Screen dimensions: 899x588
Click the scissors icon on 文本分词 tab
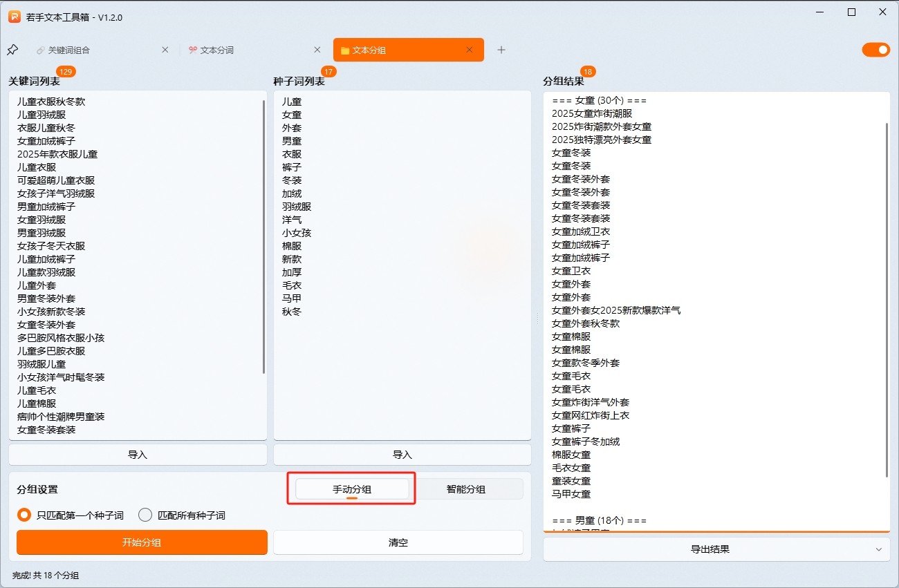coord(194,50)
